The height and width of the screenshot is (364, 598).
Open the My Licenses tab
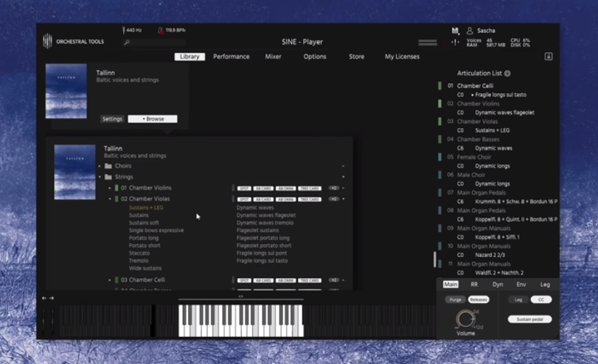click(x=402, y=56)
